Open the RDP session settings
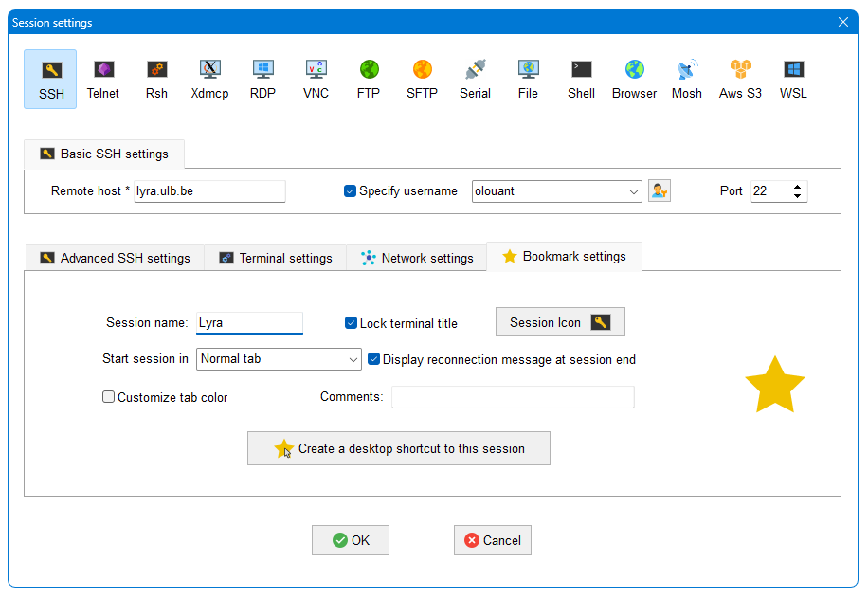This screenshot has width=868, height=598. (262, 79)
